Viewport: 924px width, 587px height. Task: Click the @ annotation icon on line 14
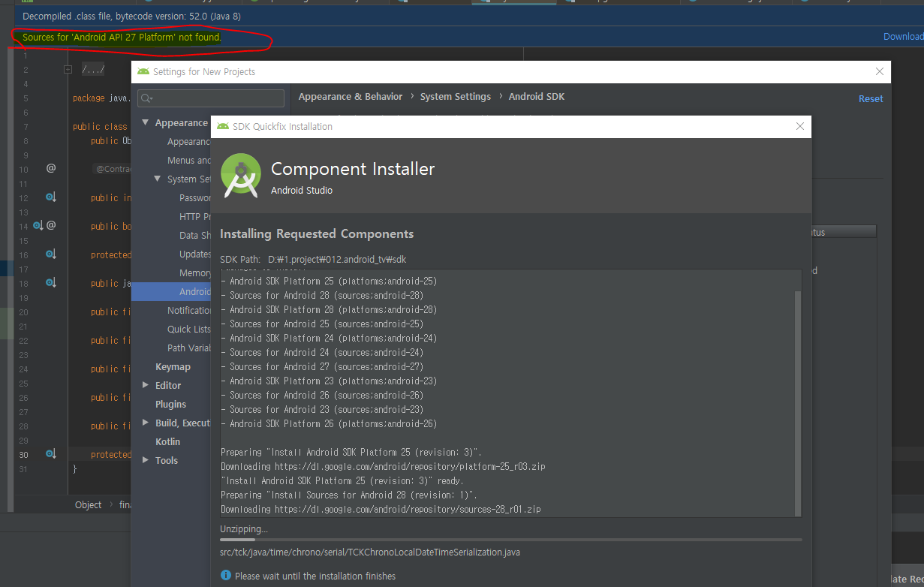51,224
